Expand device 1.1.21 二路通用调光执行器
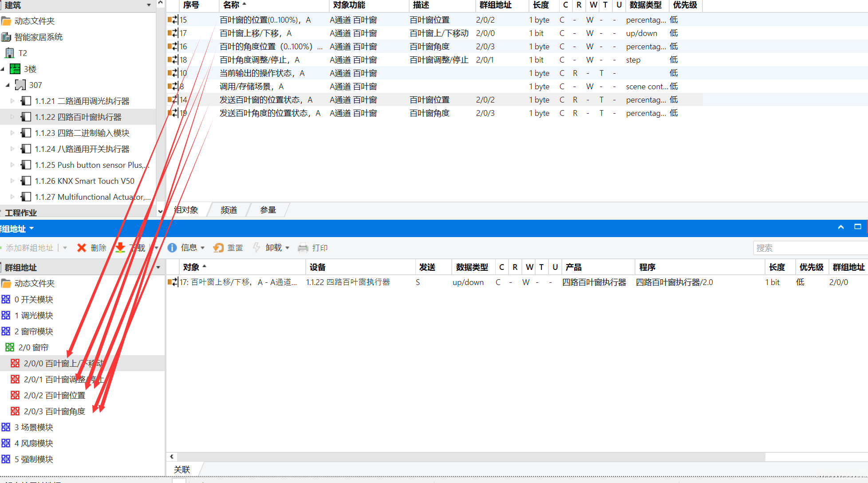868x483 pixels. (12, 101)
